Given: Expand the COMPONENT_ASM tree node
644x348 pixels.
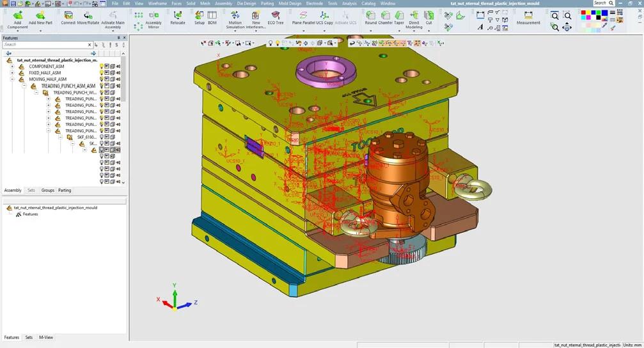Looking at the screenshot, I should tap(12, 66).
